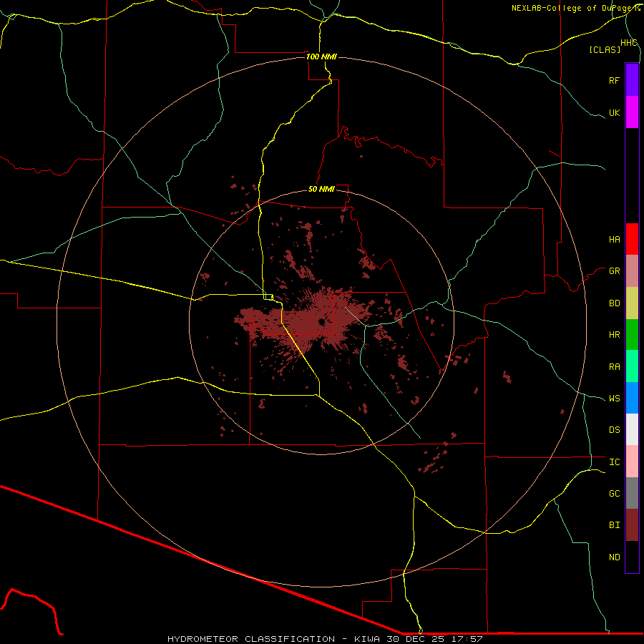Click the 'HA' legend label
The height and width of the screenshot is (644, 644).
tap(615, 240)
